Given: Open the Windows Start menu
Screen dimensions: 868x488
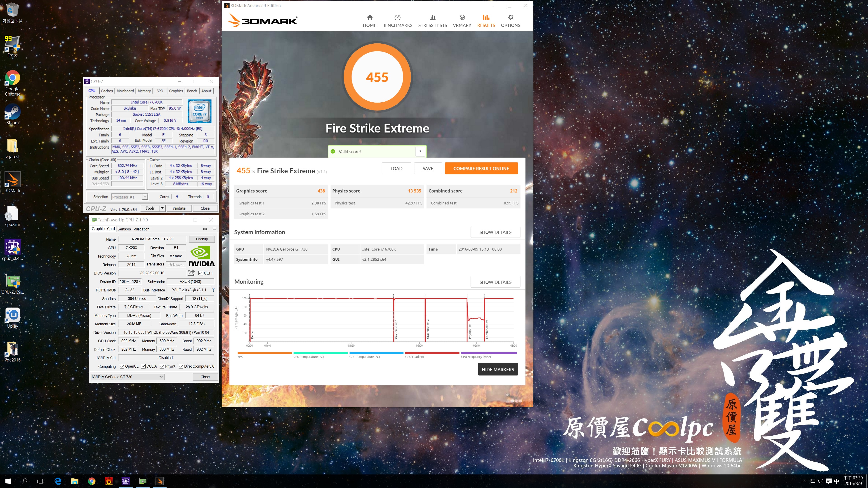Looking at the screenshot, I should [x=8, y=481].
